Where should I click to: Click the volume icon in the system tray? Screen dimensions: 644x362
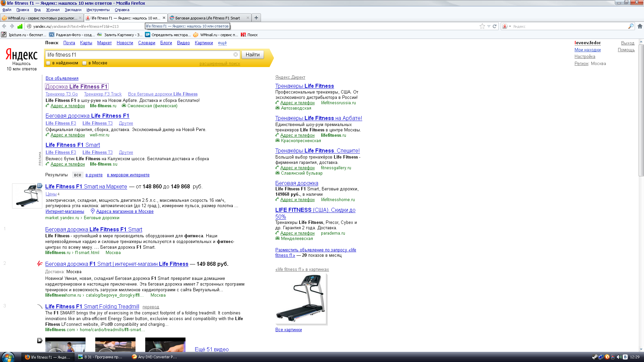tap(619, 357)
